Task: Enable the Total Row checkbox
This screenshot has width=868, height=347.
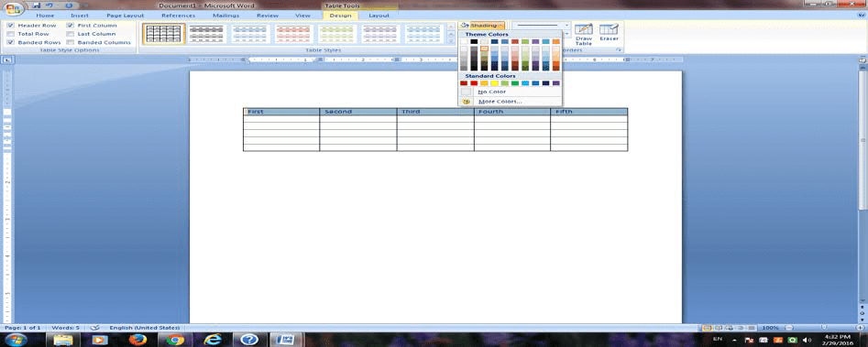Action: pyautogui.click(x=10, y=34)
